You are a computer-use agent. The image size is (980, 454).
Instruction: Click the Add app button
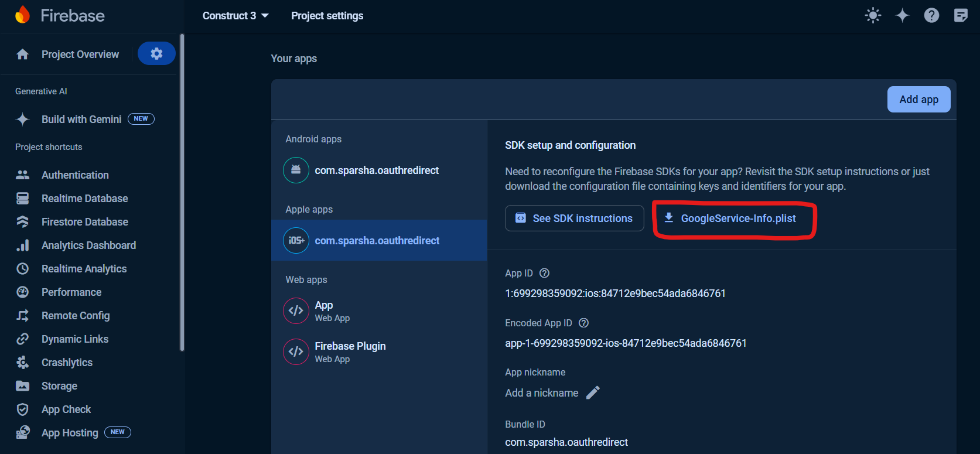tap(918, 100)
